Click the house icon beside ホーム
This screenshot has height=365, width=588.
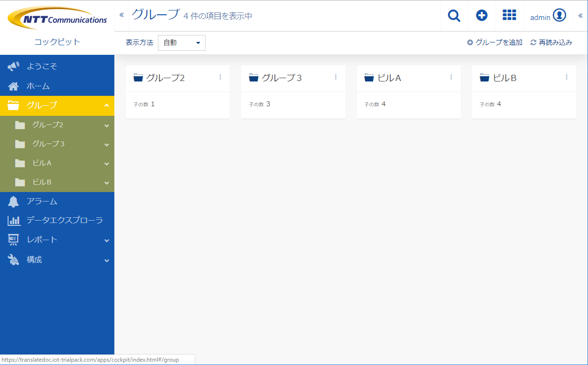point(13,86)
